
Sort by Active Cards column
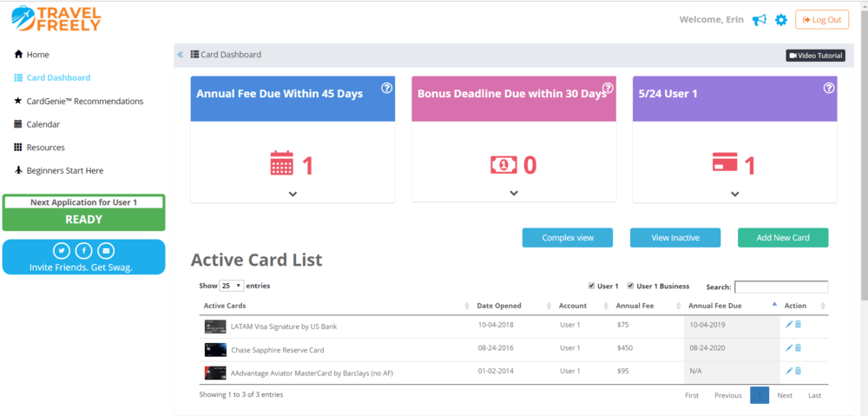[x=336, y=306]
